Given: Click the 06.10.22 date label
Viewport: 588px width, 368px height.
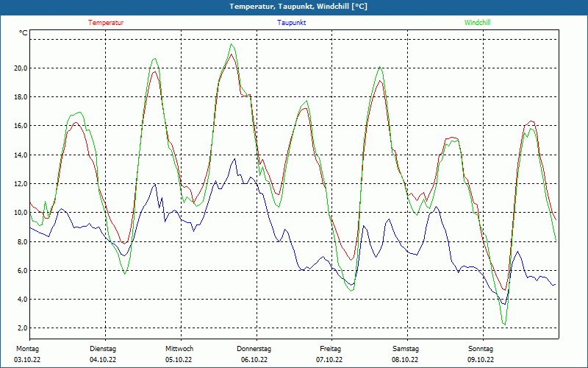Looking at the screenshot, I should (254, 360).
